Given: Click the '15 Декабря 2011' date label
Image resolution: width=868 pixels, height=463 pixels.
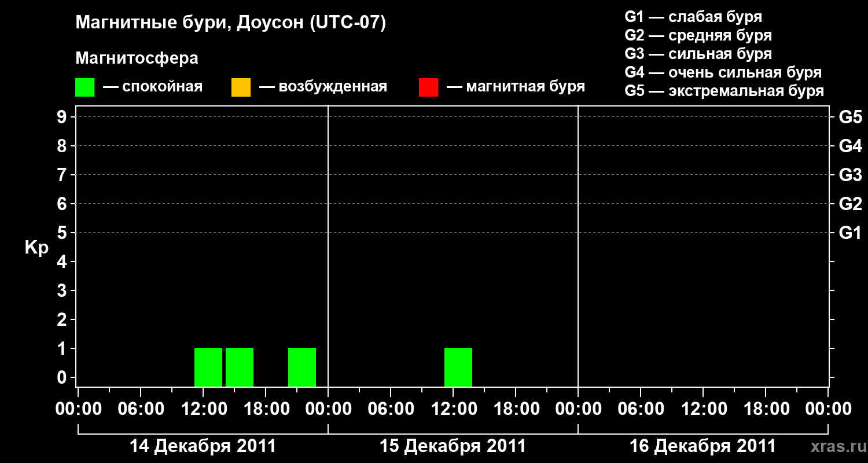Looking at the screenshot, I should coord(453,446).
